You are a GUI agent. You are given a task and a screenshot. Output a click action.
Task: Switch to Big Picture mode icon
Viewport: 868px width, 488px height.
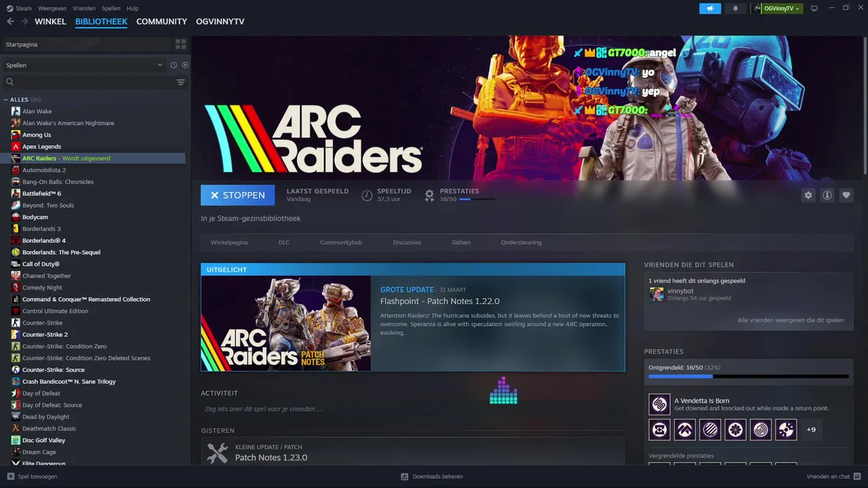(814, 8)
